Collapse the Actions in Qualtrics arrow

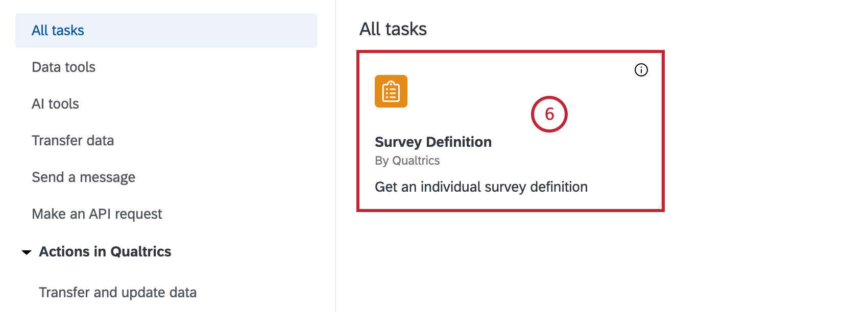point(27,252)
